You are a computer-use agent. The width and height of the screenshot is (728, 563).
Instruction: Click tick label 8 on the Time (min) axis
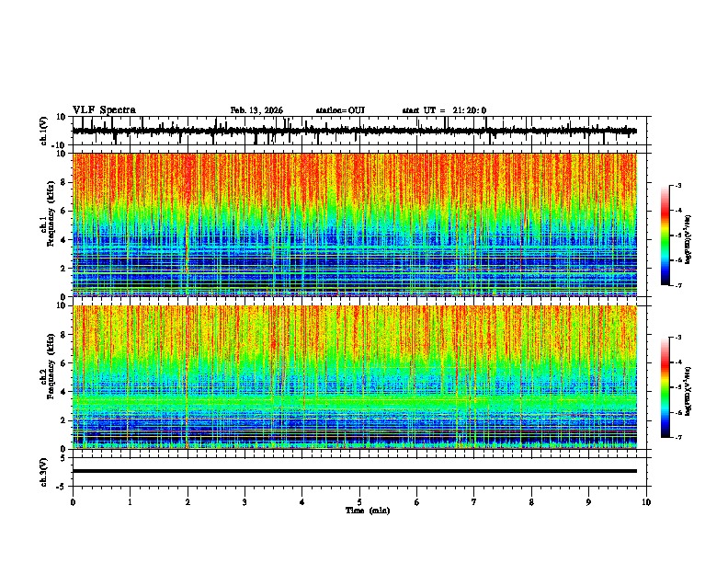click(531, 502)
